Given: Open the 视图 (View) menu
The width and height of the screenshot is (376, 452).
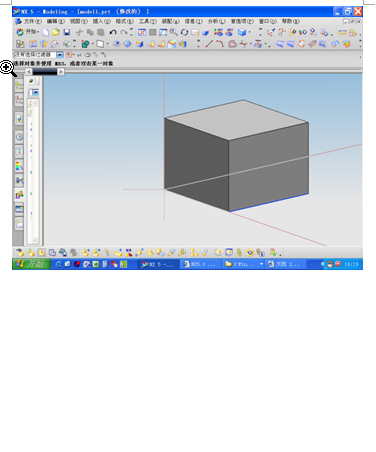Looking at the screenshot, I should coord(78,21).
